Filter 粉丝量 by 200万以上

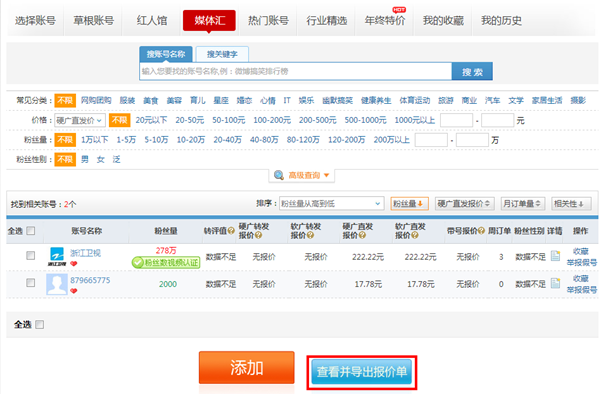click(391, 140)
